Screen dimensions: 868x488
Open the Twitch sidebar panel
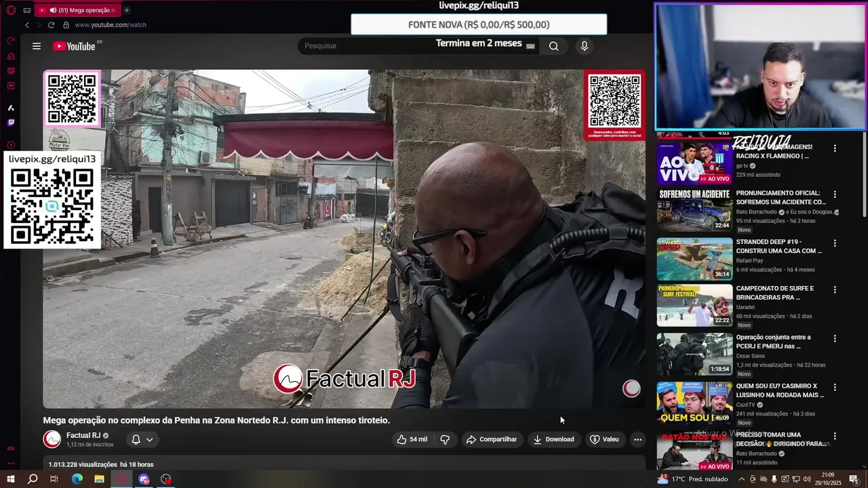coord(11,123)
